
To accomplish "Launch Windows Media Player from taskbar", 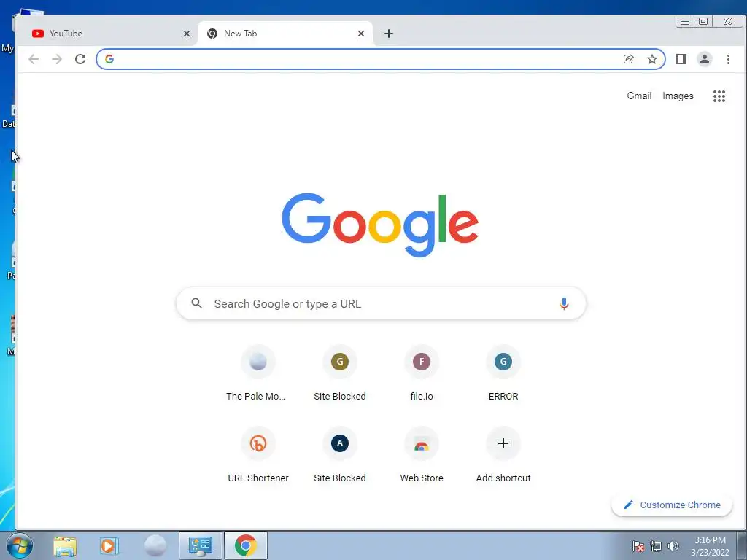I will point(109,545).
